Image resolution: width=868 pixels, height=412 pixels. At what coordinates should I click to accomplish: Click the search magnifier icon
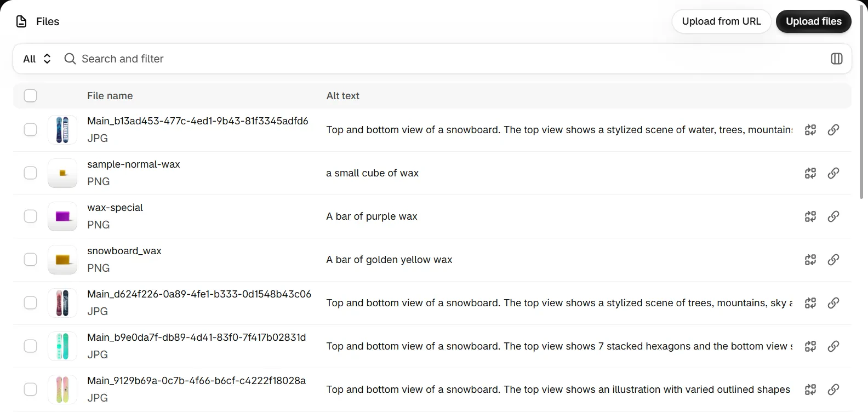[x=70, y=59]
